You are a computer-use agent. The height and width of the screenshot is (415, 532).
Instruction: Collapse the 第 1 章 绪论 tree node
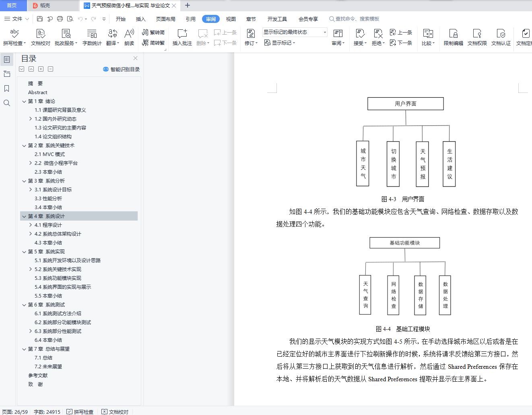pos(24,101)
